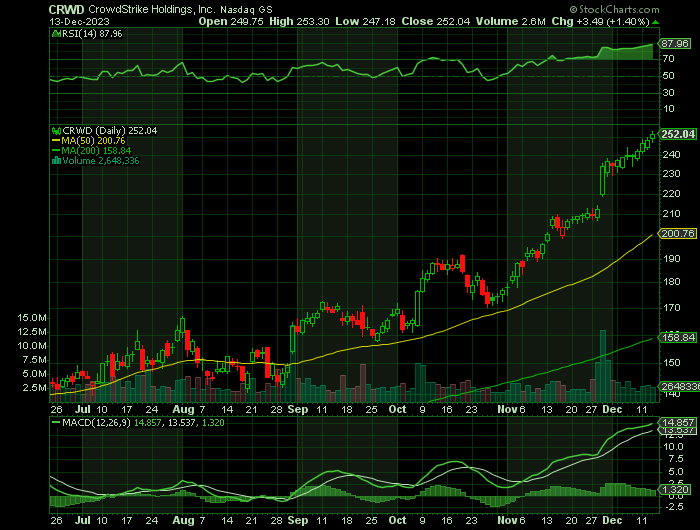Click the 2648336 volume tag on right axis
The width and height of the screenshot is (700, 530).
pyautogui.click(x=679, y=387)
